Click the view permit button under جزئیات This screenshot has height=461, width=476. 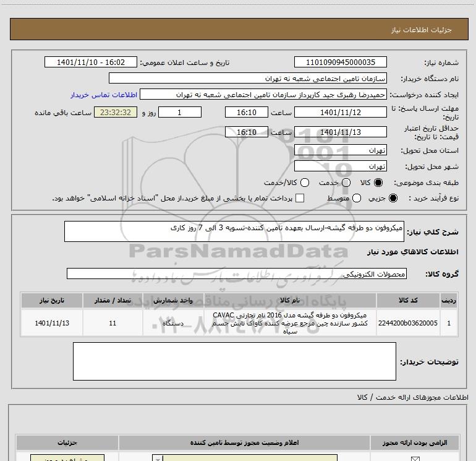click(67, 458)
